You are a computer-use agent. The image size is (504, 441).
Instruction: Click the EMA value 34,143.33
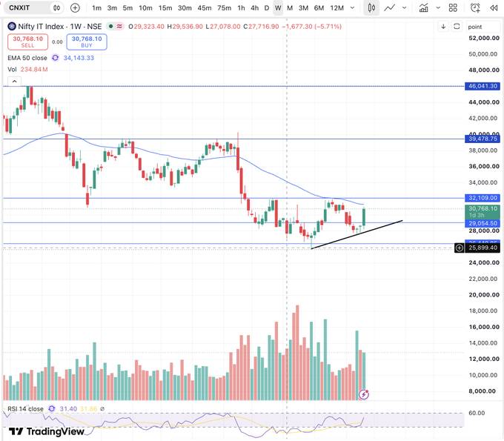(x=79, y=58)
